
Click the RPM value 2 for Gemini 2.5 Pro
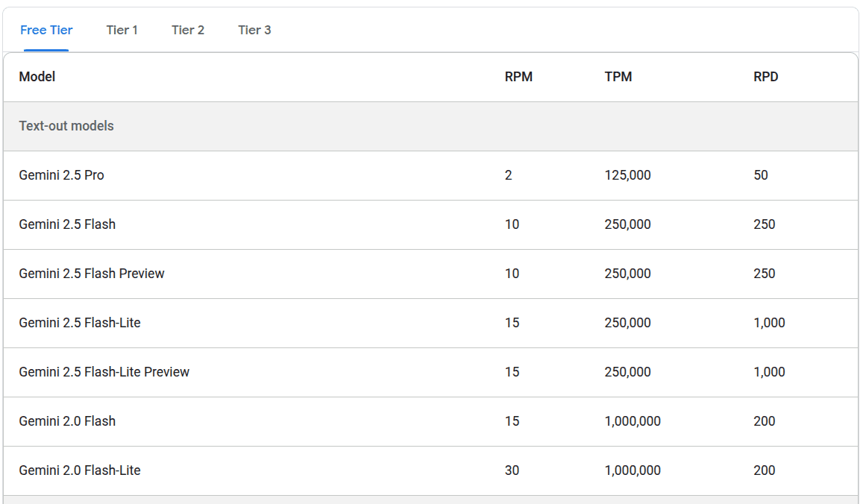pos(509,175)
